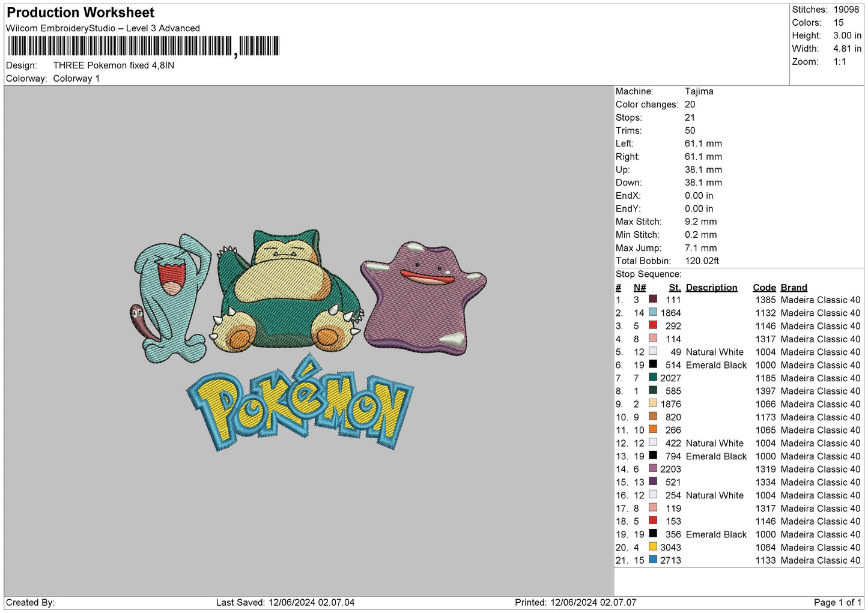Click the maroon color swatch in stop row 1
868x613 pixels.
pyautogui.click(x=653, y=299)
